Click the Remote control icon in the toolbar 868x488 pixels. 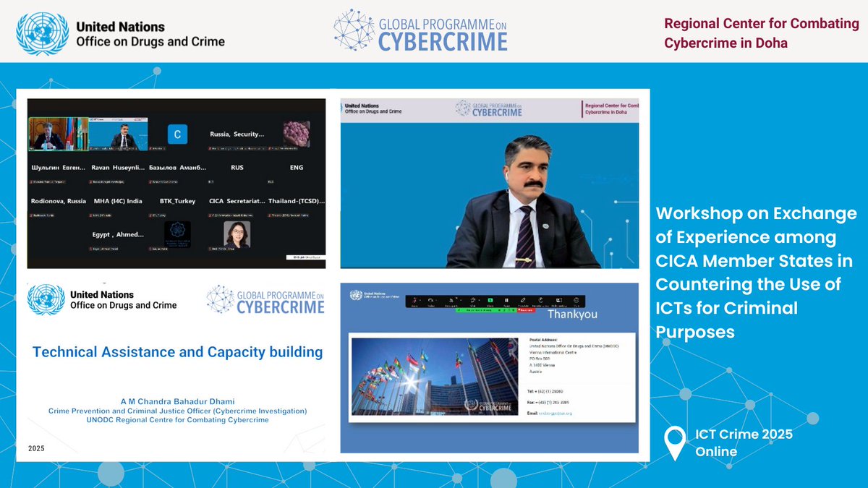540,300
